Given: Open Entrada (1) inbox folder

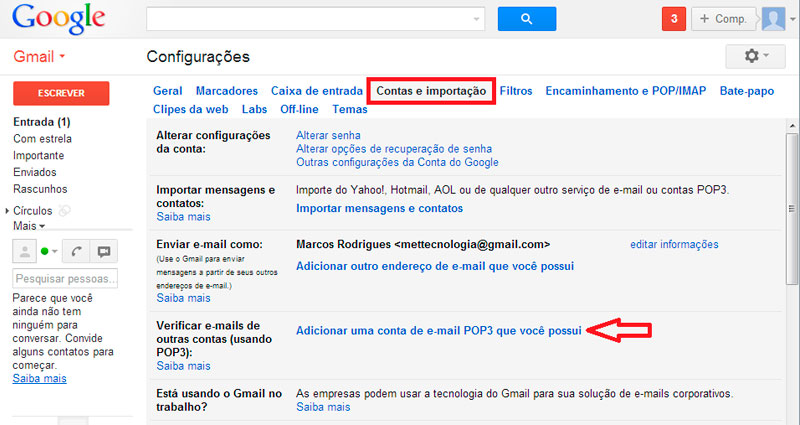Looking at the screenshot, I should pos(42,122).
